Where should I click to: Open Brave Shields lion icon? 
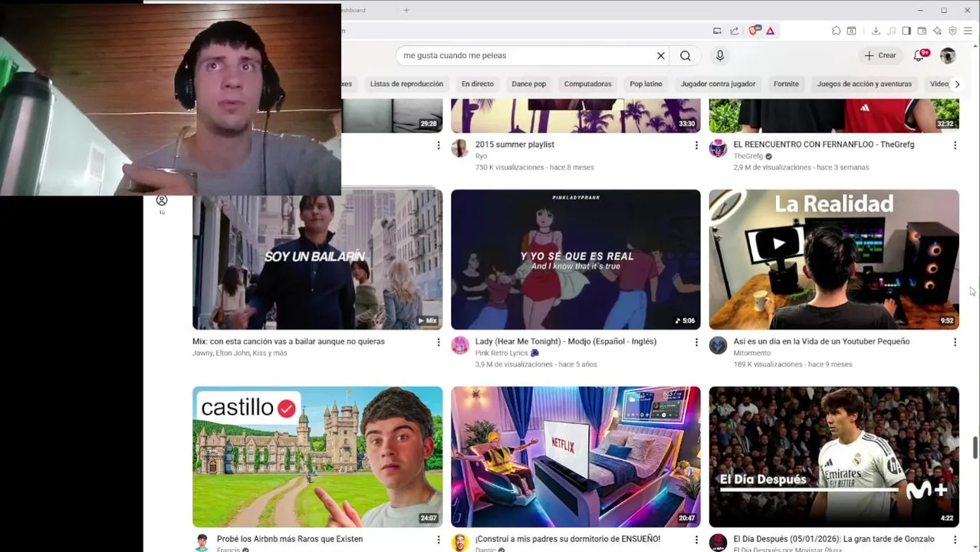tap(753, 31)
